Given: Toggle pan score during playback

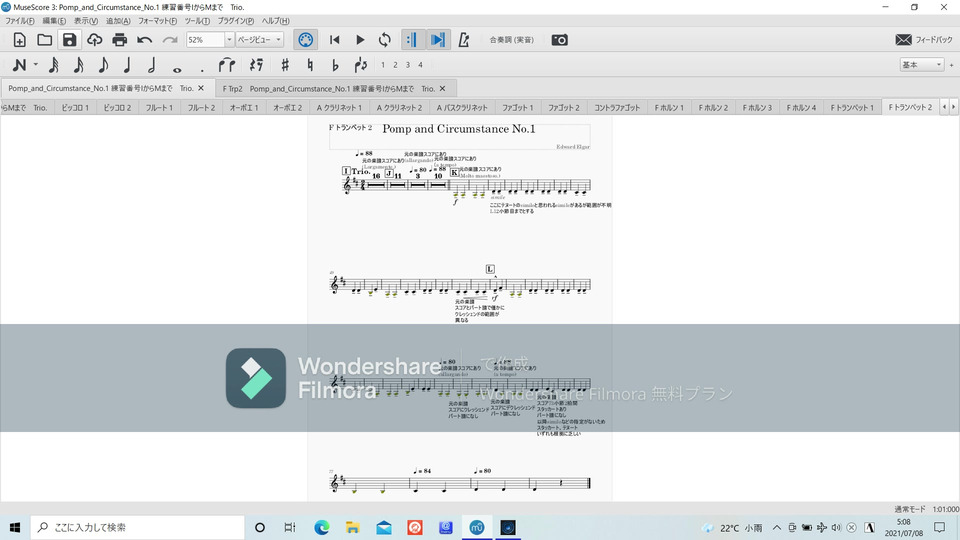Looking at the screenshot, I should click(x=438, y=40).
